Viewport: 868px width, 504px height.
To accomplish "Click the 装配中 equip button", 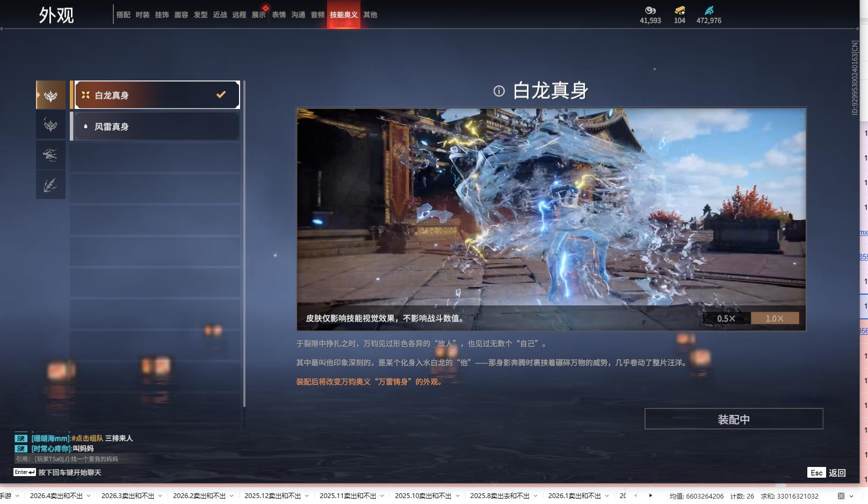I will tap(734, 419).
